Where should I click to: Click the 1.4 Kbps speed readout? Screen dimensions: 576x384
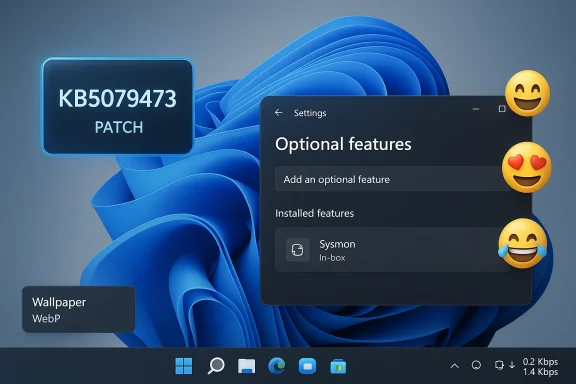(x=540, y=372)
